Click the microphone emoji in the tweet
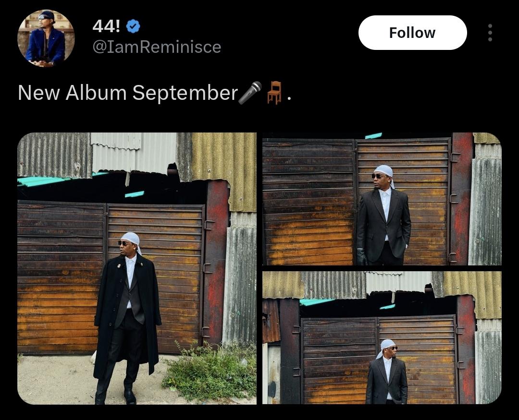This screenshot has height=420, width=519. (250, 93)
